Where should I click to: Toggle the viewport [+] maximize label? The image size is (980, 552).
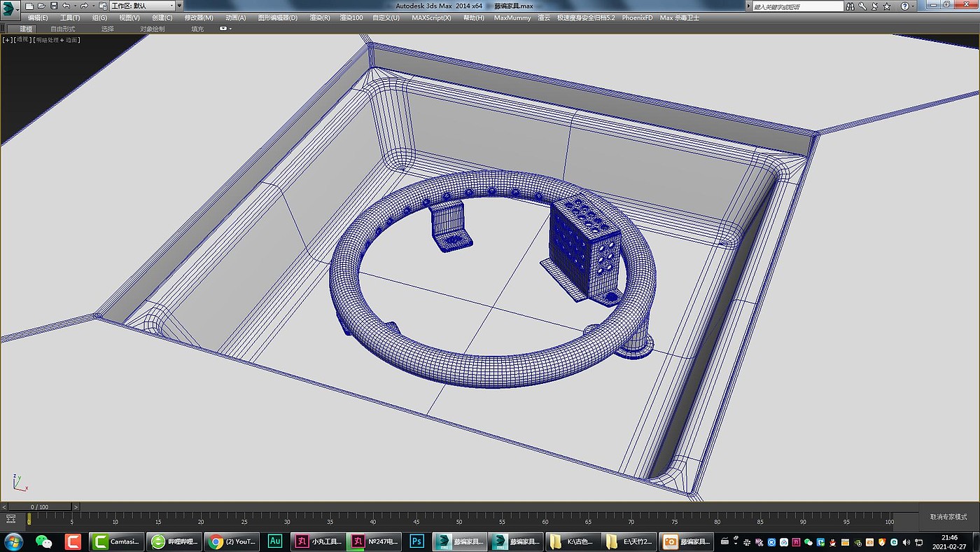pyautogui.click(x=7, y=40)
